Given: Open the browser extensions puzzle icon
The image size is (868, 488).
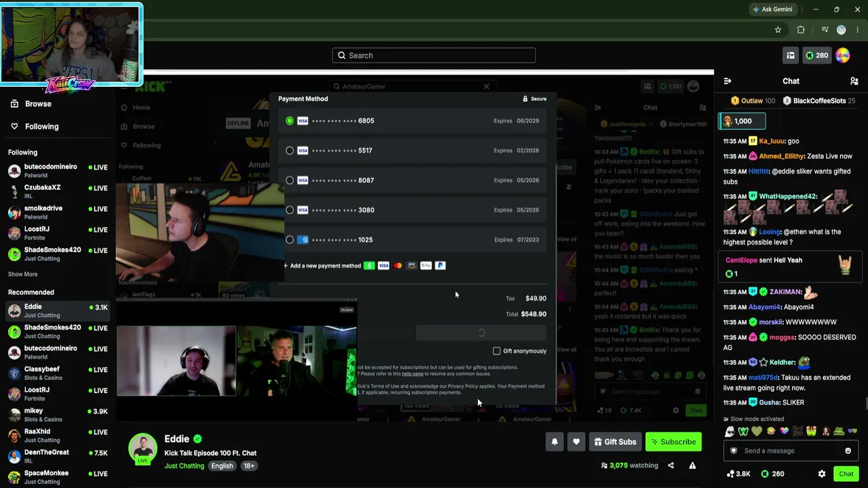Looking at the screenshot, I should click(x=801, y=30).
